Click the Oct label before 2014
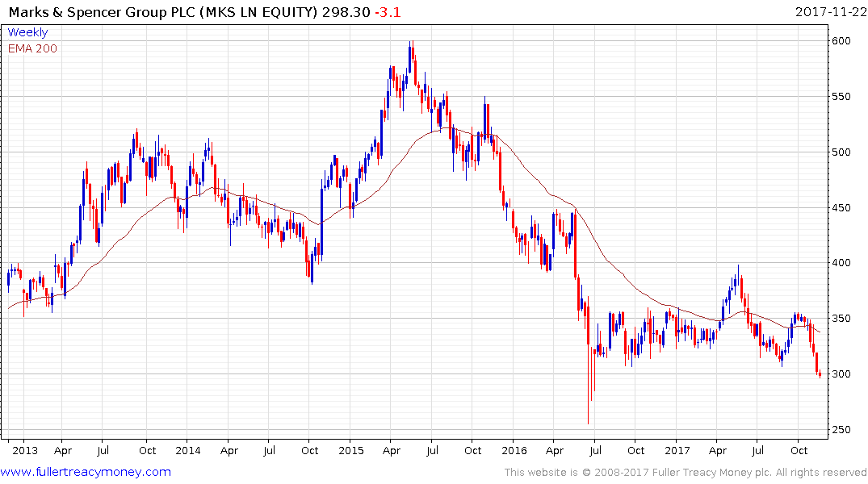Screen dimensions: 868x484 coord(147,451)
